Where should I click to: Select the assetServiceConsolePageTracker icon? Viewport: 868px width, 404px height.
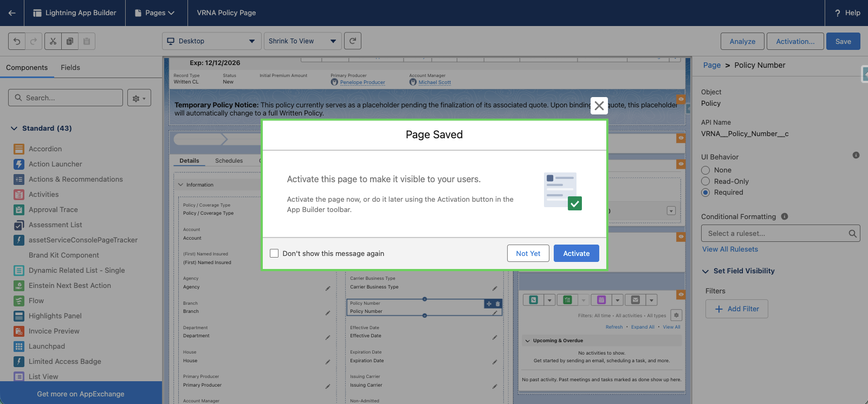coord(19,240)
